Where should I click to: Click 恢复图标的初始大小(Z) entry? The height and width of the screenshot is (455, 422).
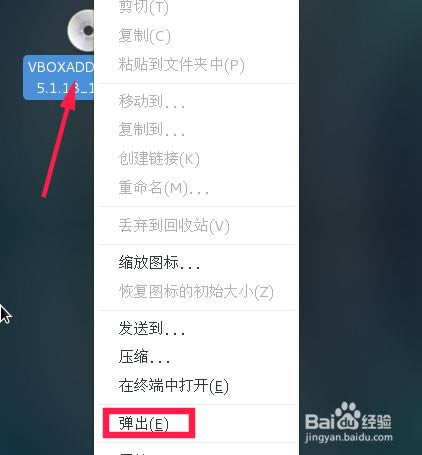[196, 292]
